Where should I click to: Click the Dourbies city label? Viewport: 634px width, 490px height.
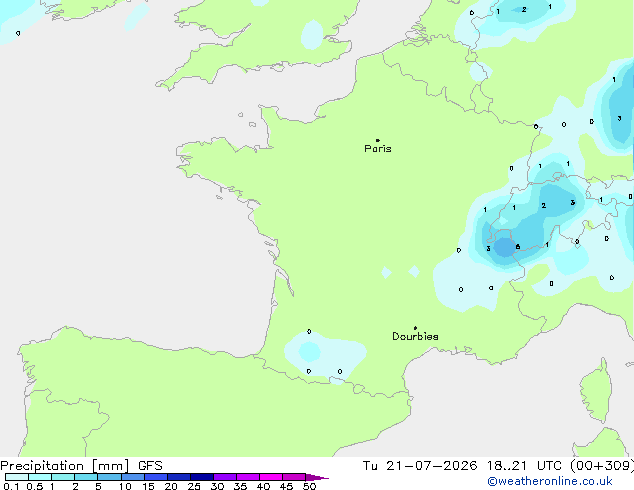pyautogui.click(x=415, y=336)
